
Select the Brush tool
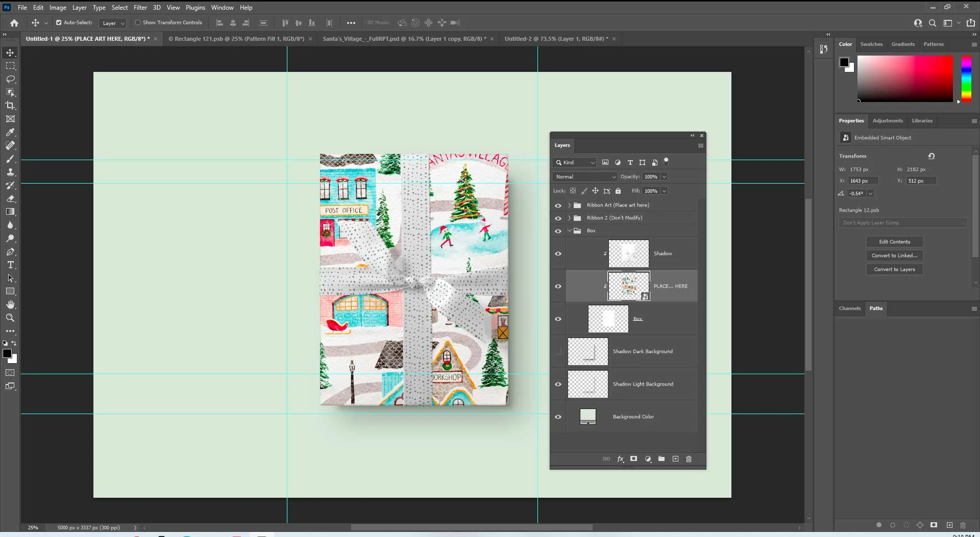click(10, 159)
